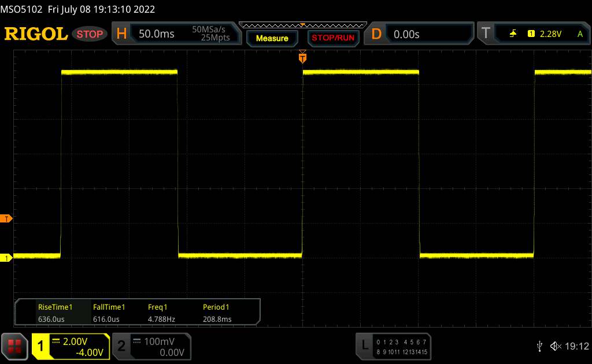Select the Freq1 measurement
The image size is (592, 364).
[x=157, y=307]
